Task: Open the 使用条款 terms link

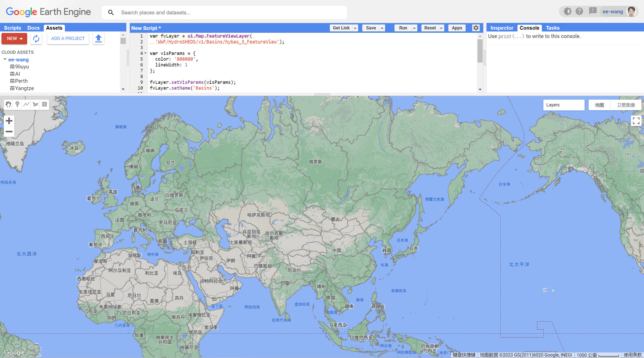Action: (633, 355)
